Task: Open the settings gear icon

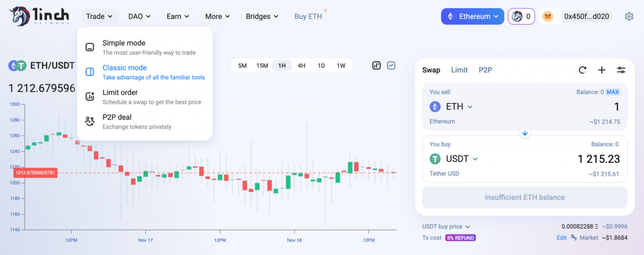Action: tap(629, 16)
